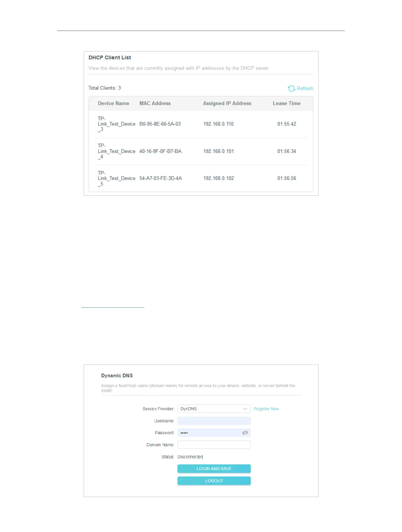The image size is (402, 532).
Task: Click the Register Now link
Action: click(x=266, y=409)
